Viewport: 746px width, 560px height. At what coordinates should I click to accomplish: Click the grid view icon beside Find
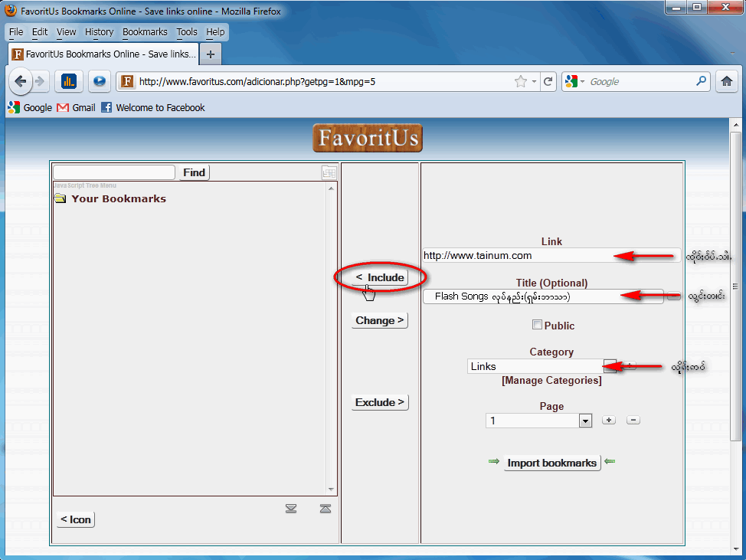coord(329,172)
